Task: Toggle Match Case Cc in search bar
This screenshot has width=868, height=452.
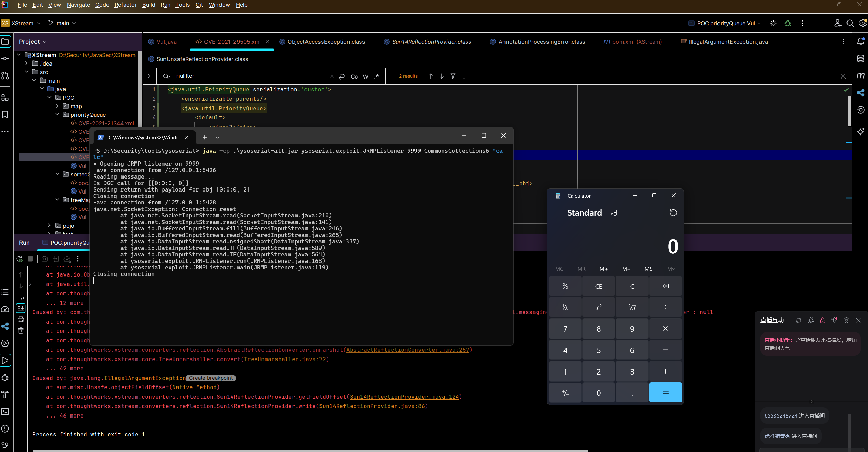Action: click(x=354, y=76)
